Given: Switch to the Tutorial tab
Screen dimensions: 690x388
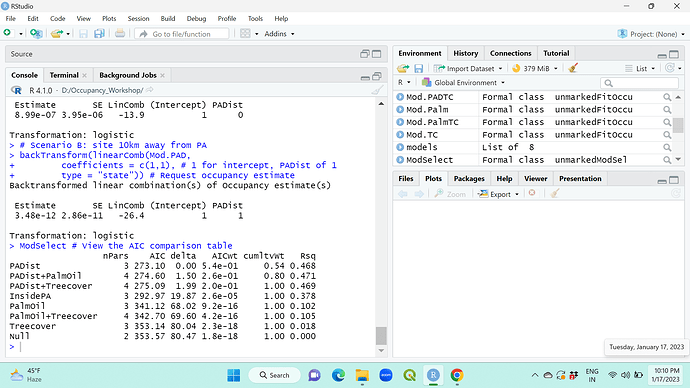Looking at the screenshot, I should 556,53.
